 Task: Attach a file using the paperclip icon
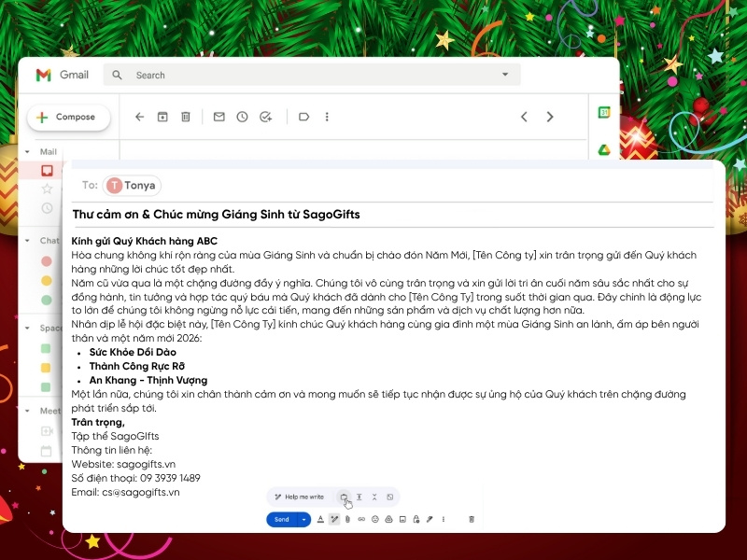(x=346, y=519)
